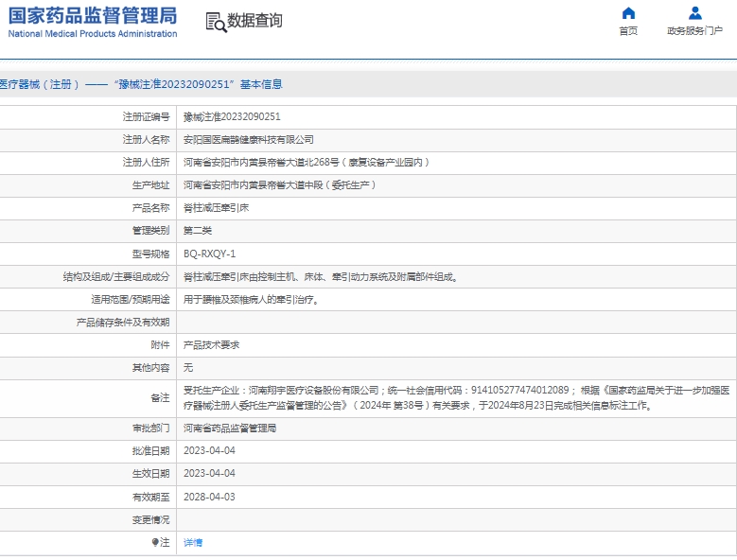Select registrant name 安阳国医扁鹊健康科技有限公司
Viewport: 737px width, 560px height.
click(248, 140)
